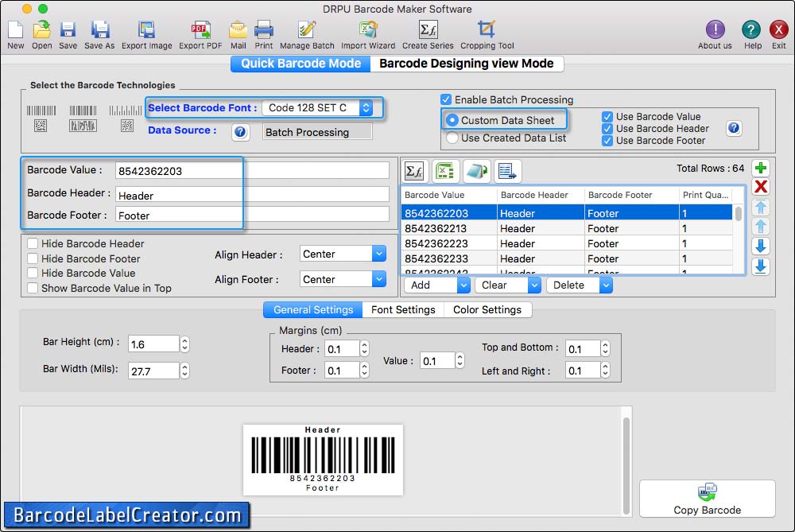
Task: Click the blue move row down arrow
Action: 761,246
